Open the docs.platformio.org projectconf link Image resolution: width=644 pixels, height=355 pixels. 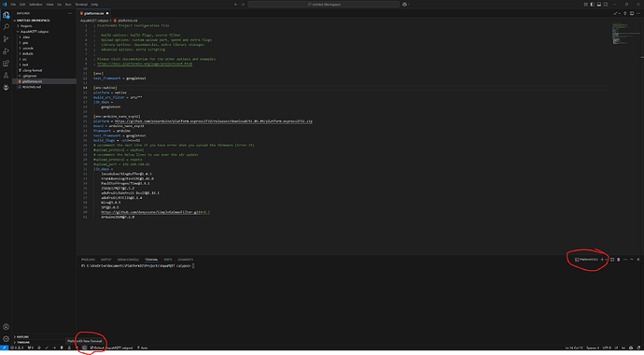click(x=145, y=64)
